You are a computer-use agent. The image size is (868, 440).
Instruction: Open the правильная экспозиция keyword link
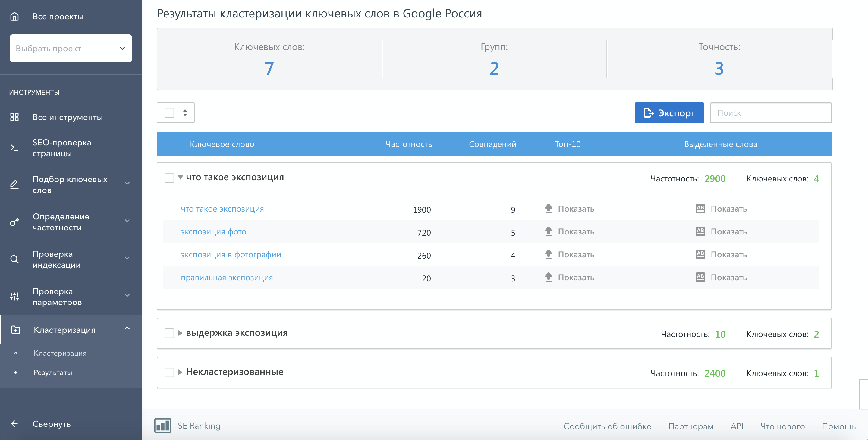227,277
